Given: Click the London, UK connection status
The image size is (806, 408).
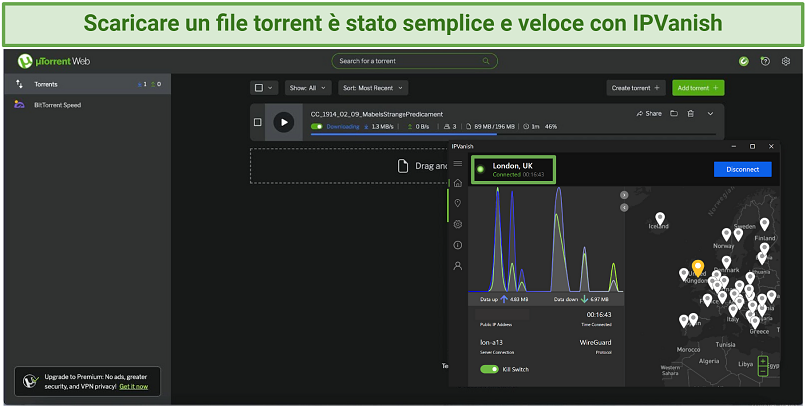Looking at the screenshot, I should 513,169.
